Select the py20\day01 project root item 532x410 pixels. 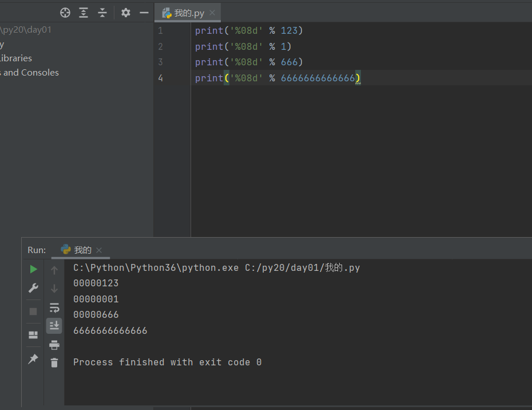(x=26, y=30)
